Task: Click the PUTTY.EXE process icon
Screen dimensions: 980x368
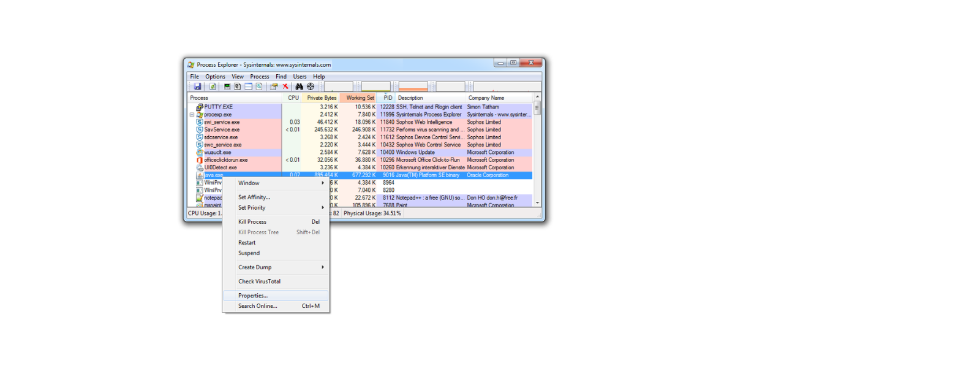Action: 200,107
